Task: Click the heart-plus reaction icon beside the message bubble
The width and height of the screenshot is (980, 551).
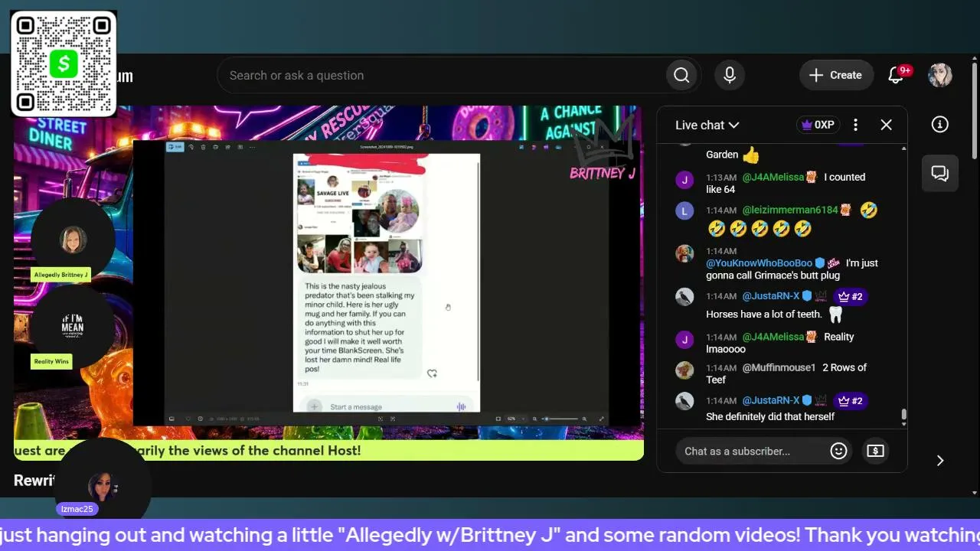Action: pyautogui.click(x=432, y=373)
